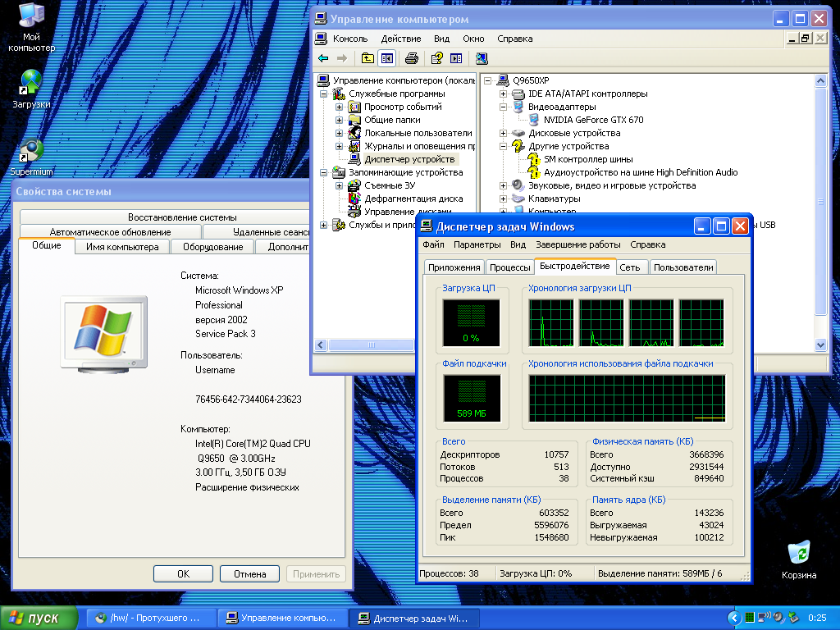This screenshot has height=630, width=840.
Task: Click the Scan for hardware changes icon
Action: (x=482, y=58)
